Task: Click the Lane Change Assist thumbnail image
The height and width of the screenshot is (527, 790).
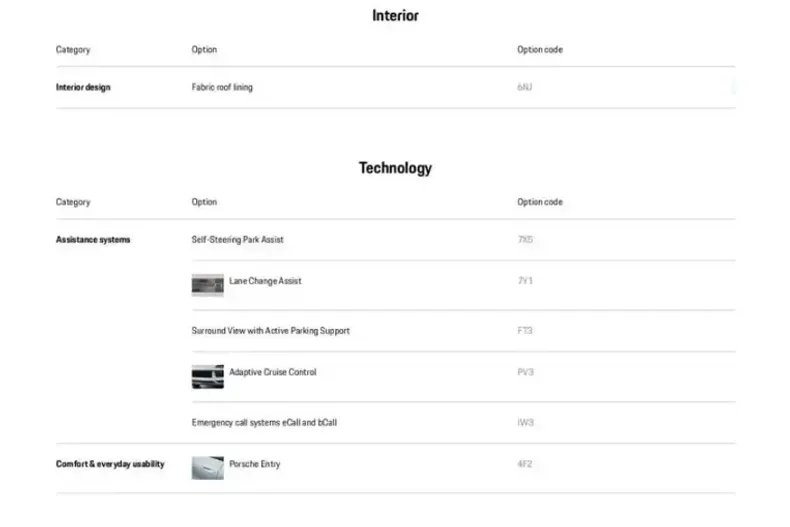Action: [x=207, y=285]
